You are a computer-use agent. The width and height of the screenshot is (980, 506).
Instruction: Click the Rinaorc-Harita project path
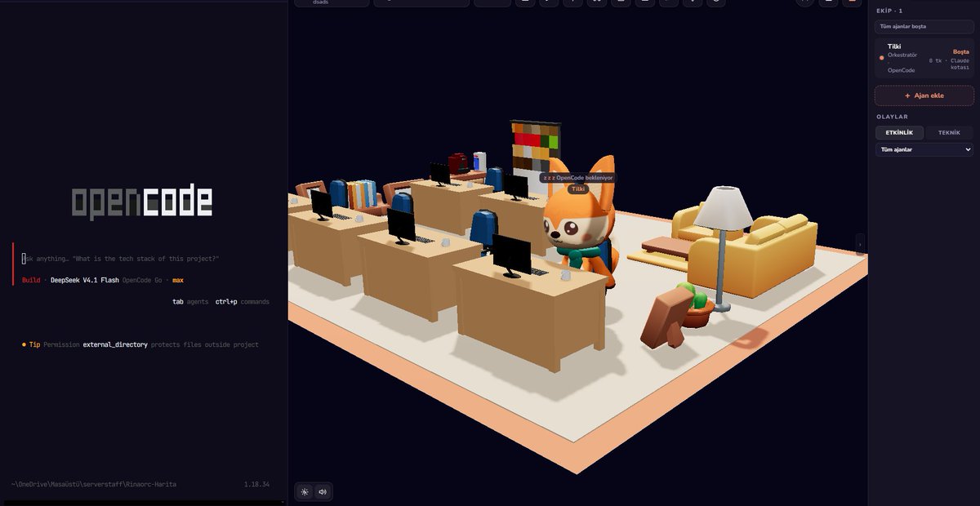tap(94, 484)
